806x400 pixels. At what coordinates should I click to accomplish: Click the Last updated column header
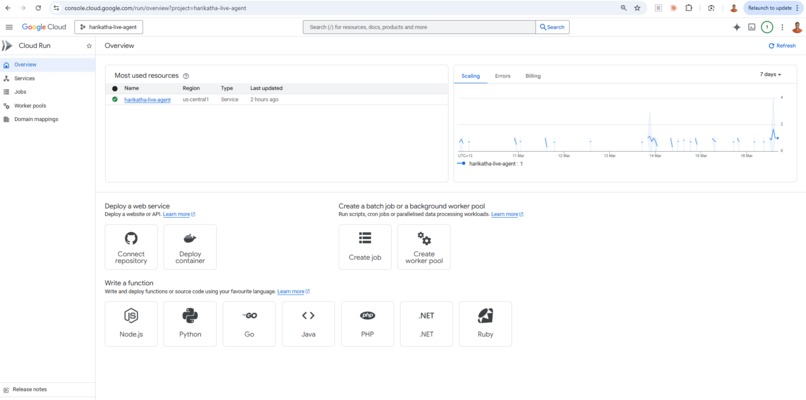[266, 88]
